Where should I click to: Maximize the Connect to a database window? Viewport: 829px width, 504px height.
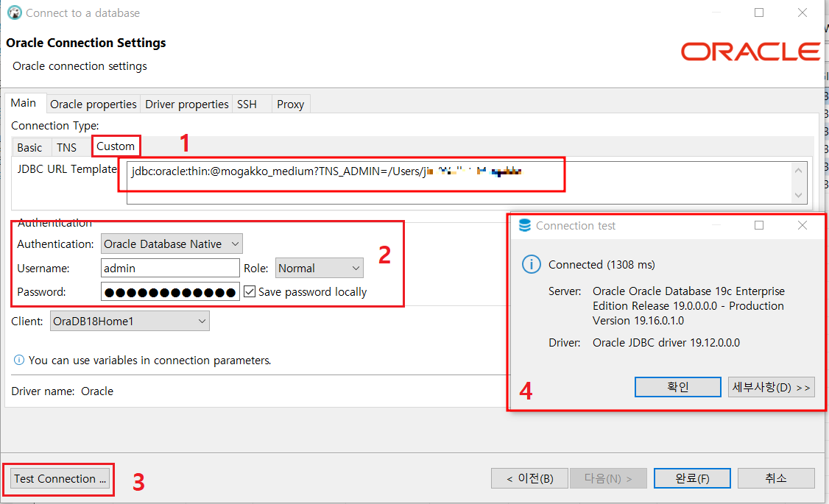(759, 13)
